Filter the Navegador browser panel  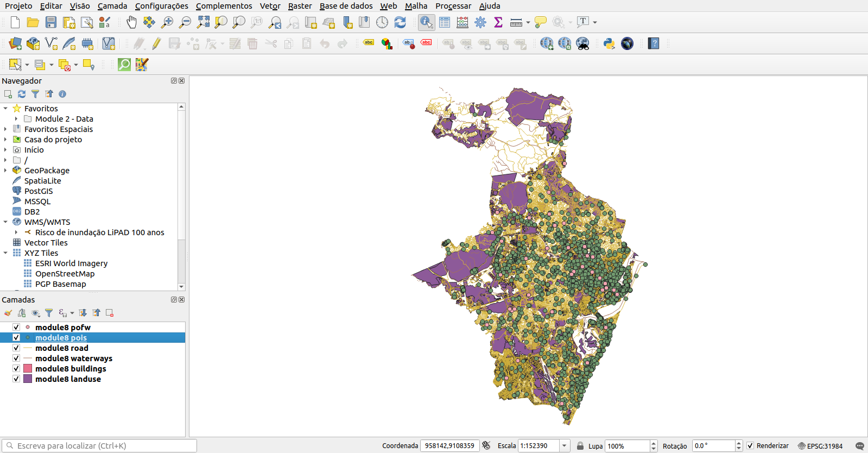[35, 94]
